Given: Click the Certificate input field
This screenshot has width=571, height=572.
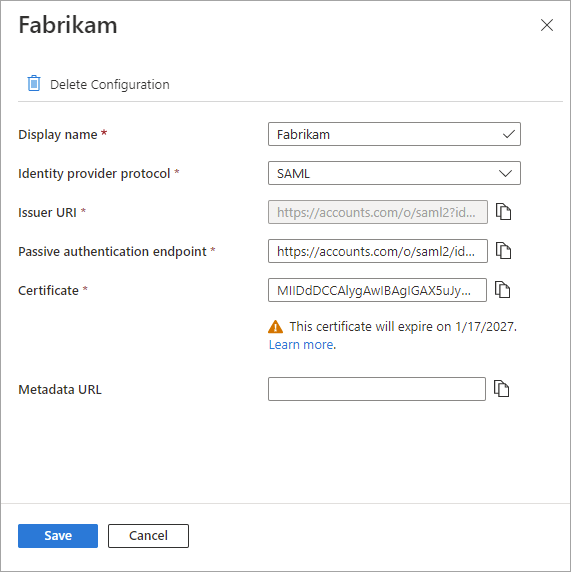Looking at the screenshot, I should [377, 290].
